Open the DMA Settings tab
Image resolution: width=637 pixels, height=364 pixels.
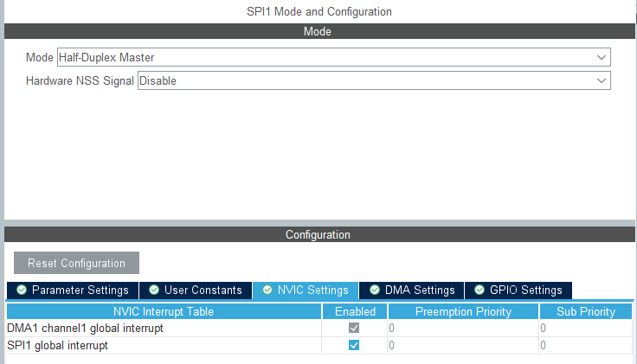(x=420, y=291)
